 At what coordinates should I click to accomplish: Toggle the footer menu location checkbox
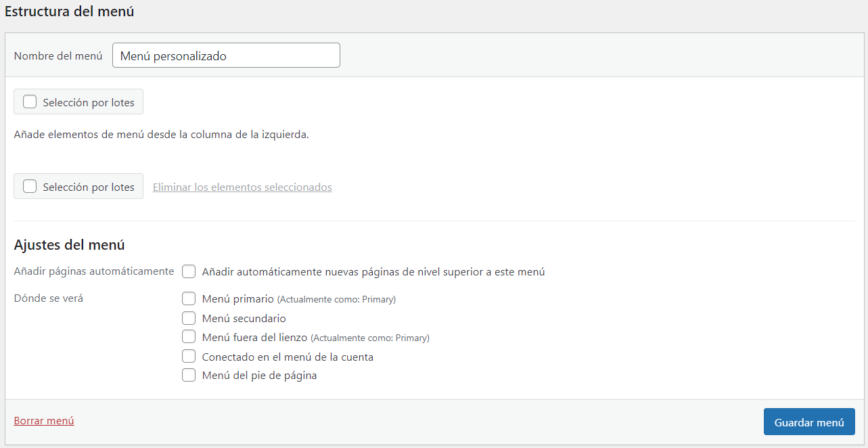[x=189, y=375]
